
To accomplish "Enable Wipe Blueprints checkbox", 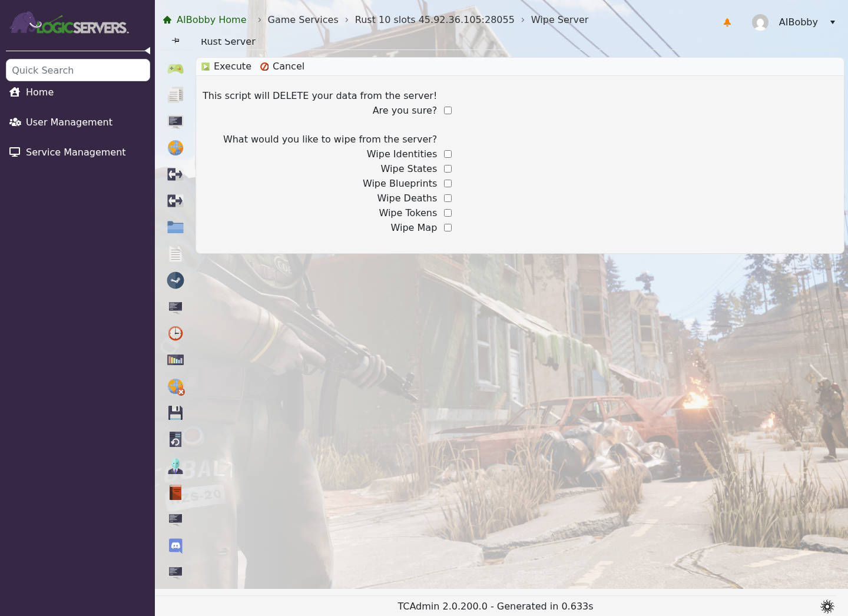I will tap(448, 183).
